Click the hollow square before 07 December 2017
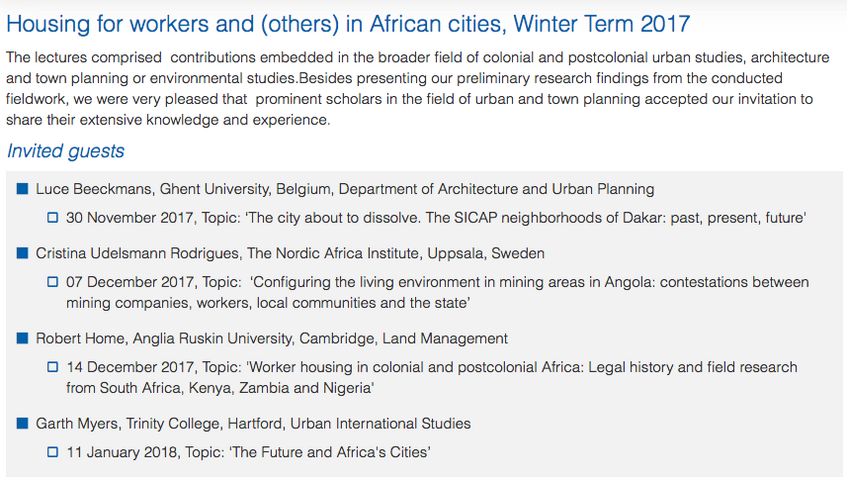This screenshot has width=847, height=481. (52, 282)
